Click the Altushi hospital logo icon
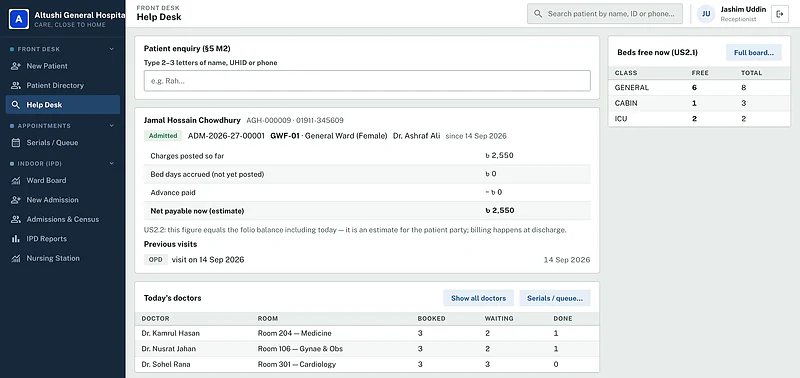Viewport: 800px width, 378px height. [19, 19]
